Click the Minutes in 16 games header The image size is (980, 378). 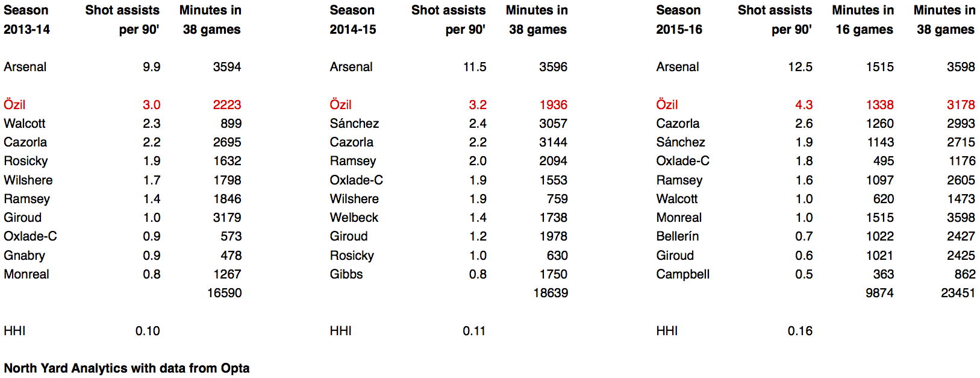pyautogui.click(x=864, y=20)
